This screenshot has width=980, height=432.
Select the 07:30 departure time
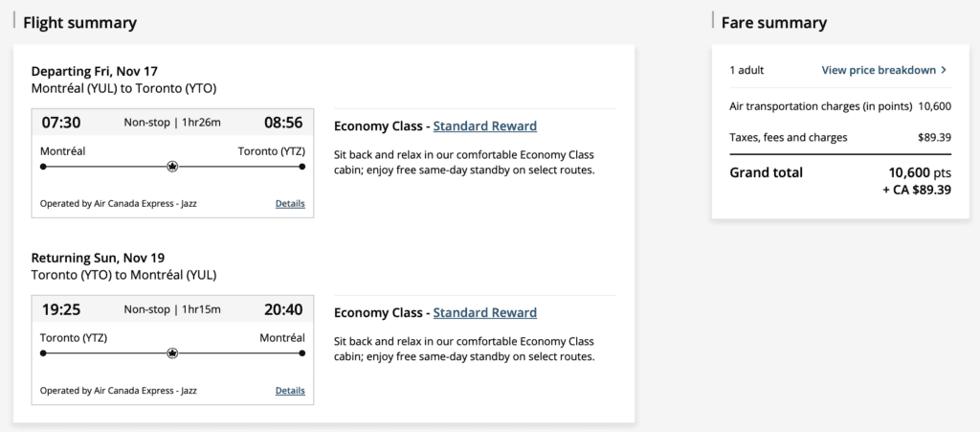click(x=60, y=122)
